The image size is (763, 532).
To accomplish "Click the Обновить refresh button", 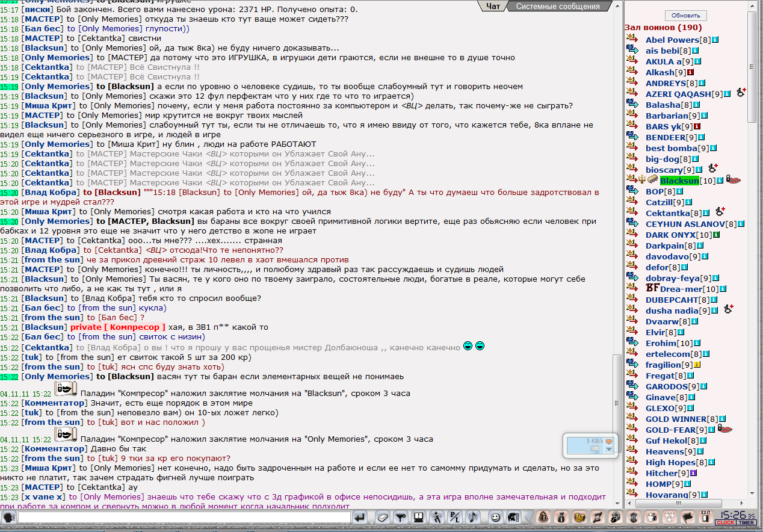I will coord(685,16).
